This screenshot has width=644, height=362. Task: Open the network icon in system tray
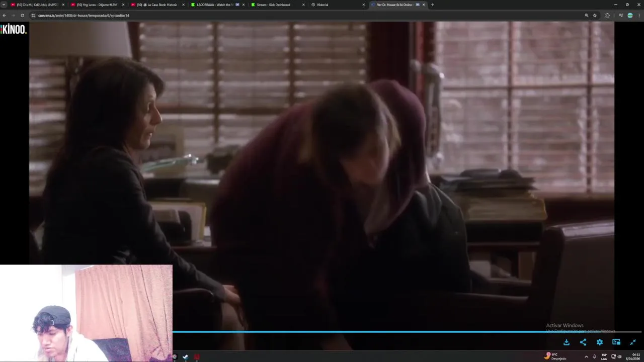point(613,356)
